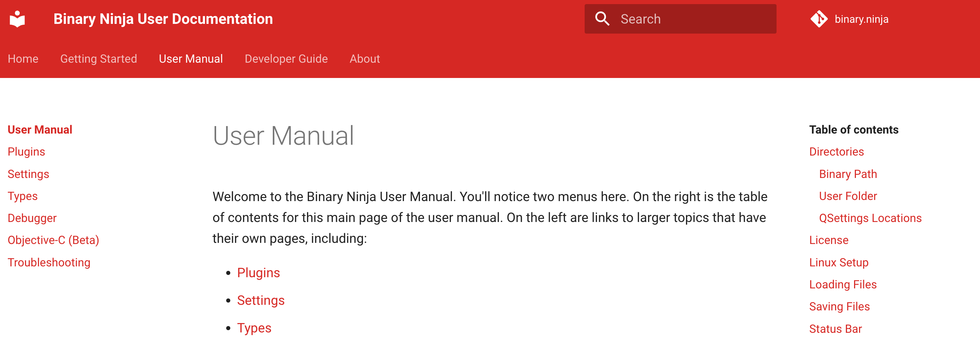Image resolution: width=980 pixels, height=338 pixels.
Task: Focus the Search input field
Action: click(x=680, y=19)
